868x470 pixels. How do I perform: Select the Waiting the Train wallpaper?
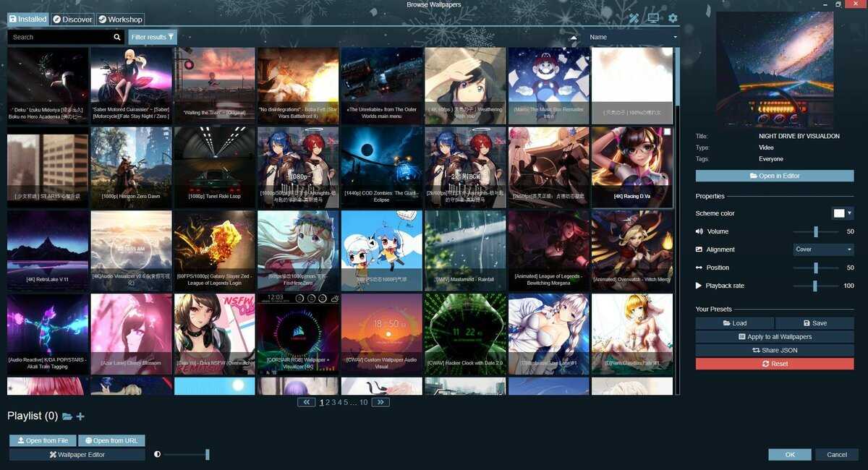coord(215,86)
